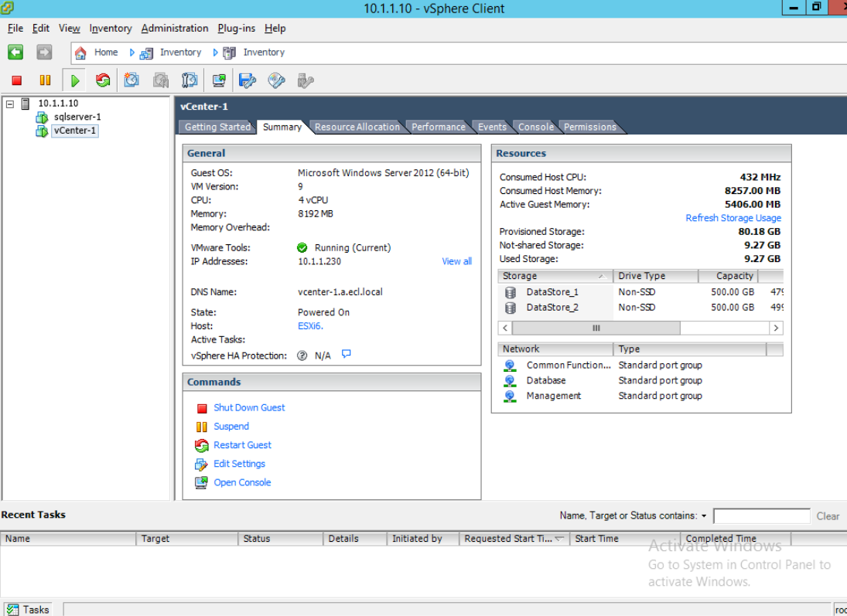Click the Suspend command link

click(231, 427)
